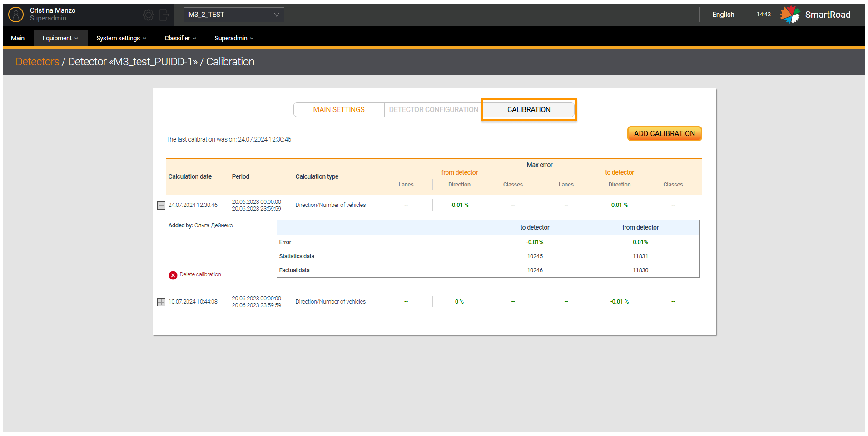Click the Detectors breadcrumb link
The width and height of the screenshot is (868, 436).
pyautogui.click(x=37, y=62)
